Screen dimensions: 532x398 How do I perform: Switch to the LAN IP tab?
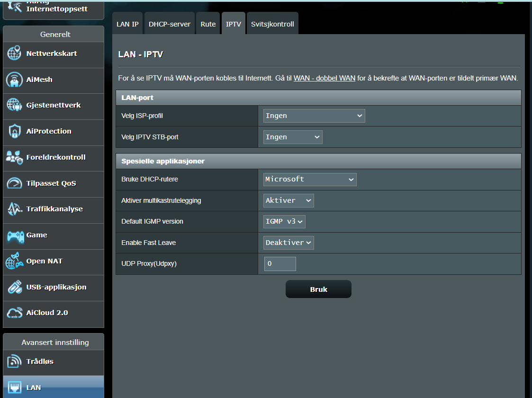(127, 24)
